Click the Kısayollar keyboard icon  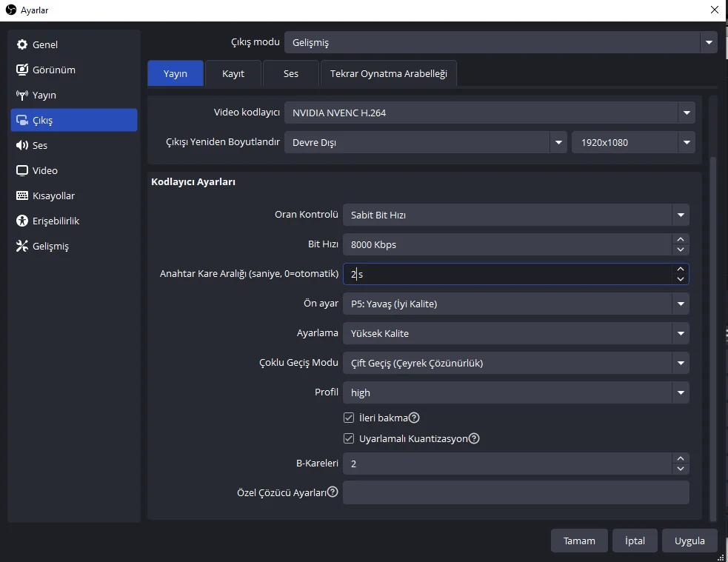click(21, 195)
